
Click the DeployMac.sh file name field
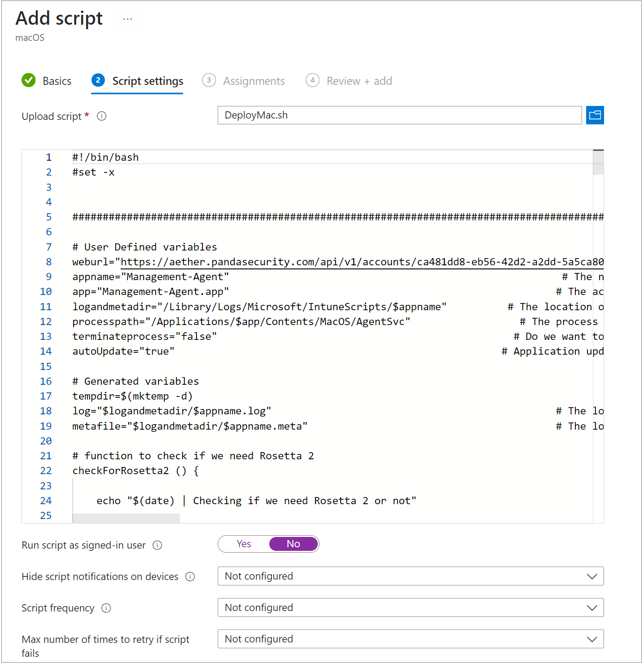tap(399, 115)
